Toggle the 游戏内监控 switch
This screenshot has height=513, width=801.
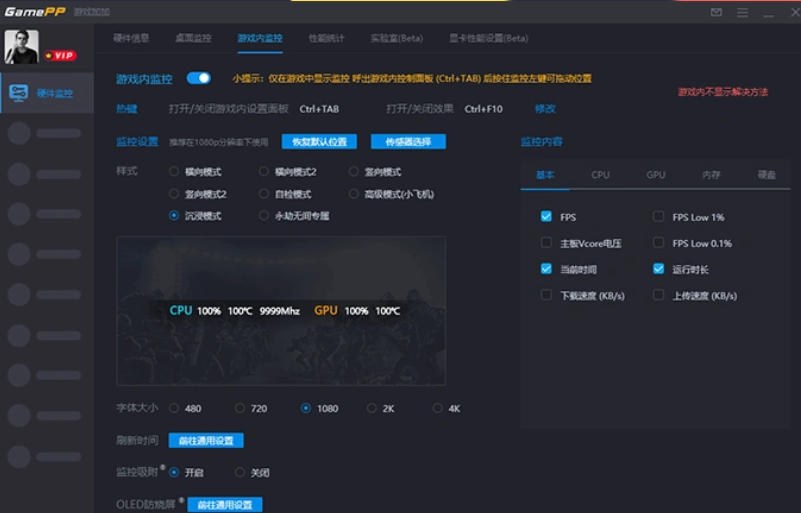coord(199,78)
